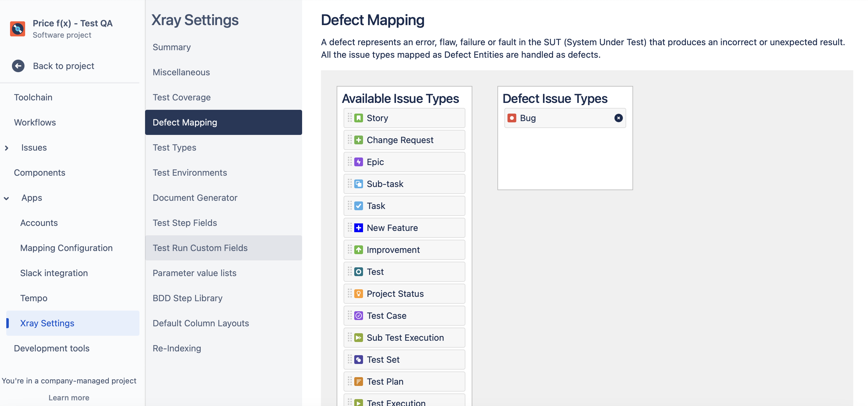Click the Price f(x) project avatar icon

(x=18, y=29)
